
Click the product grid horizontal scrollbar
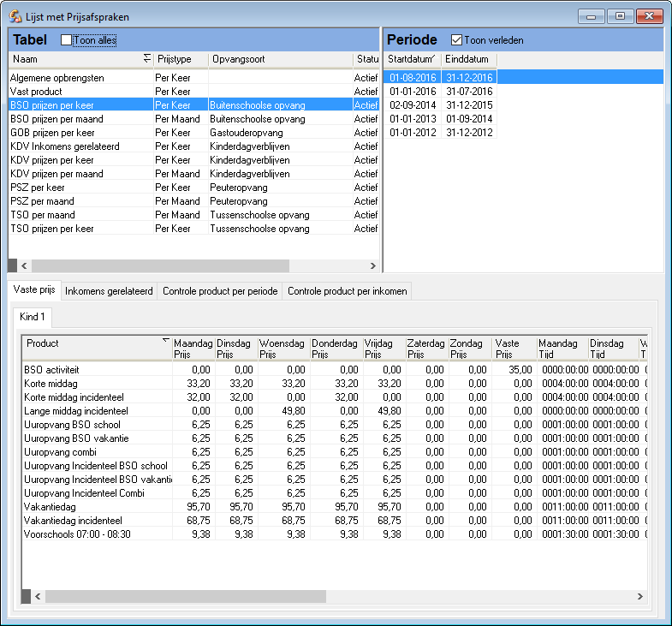click(184, 596)
